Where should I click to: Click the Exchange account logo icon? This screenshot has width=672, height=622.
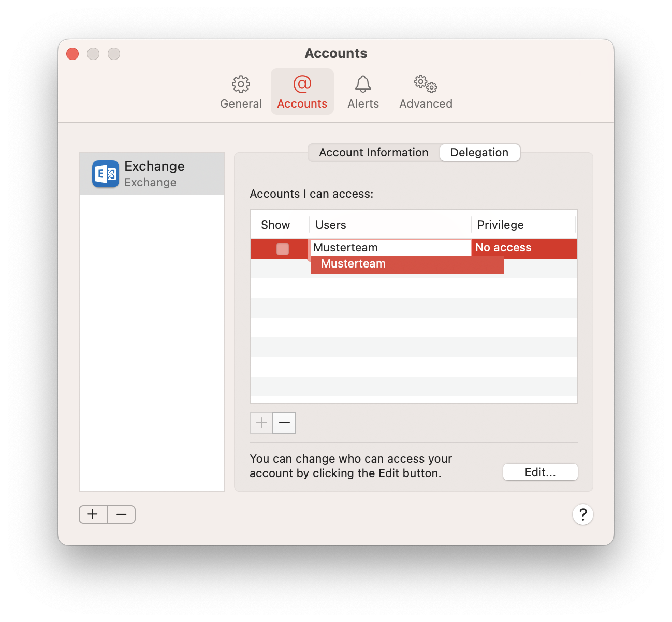pyautogui.click(x=106, y=174)
